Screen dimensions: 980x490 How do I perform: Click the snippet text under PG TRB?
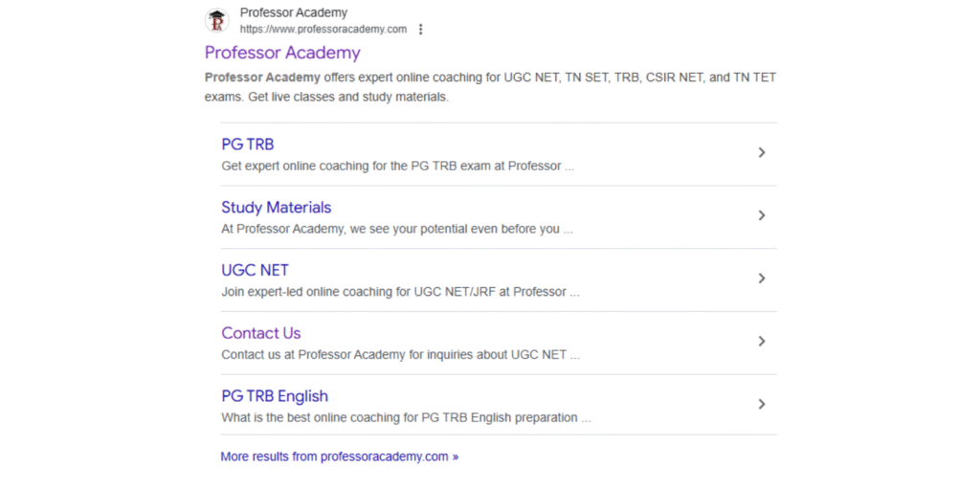tap(397, 166)
